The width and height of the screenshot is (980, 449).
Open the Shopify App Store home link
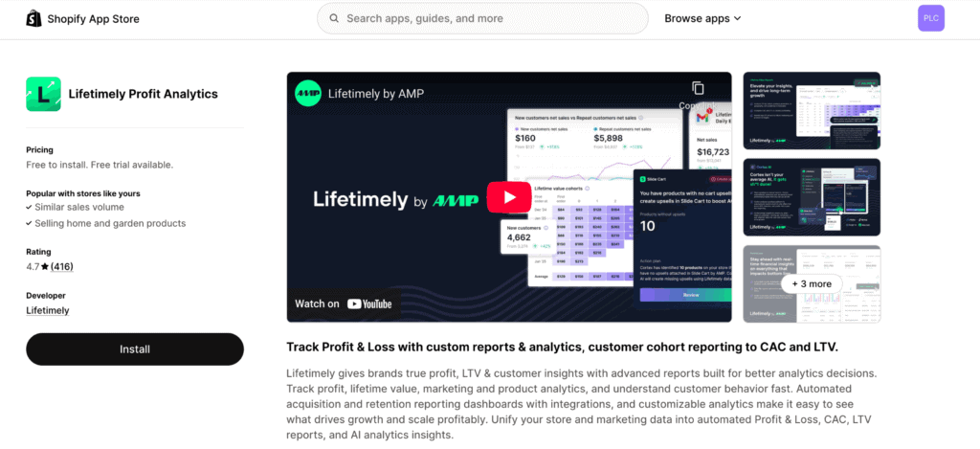click(82, 19)
